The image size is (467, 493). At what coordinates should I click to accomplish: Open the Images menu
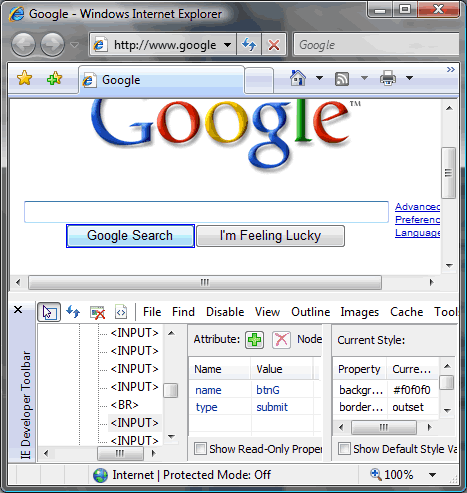360,312
